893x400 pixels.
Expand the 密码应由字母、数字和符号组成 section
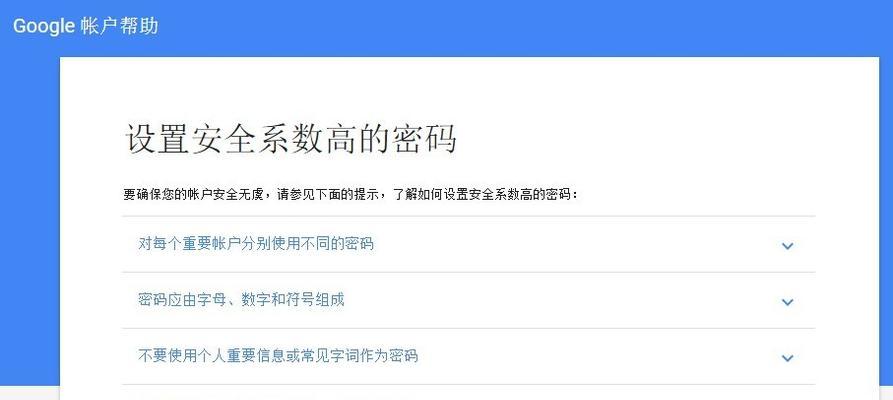click(x=468, y=300)
